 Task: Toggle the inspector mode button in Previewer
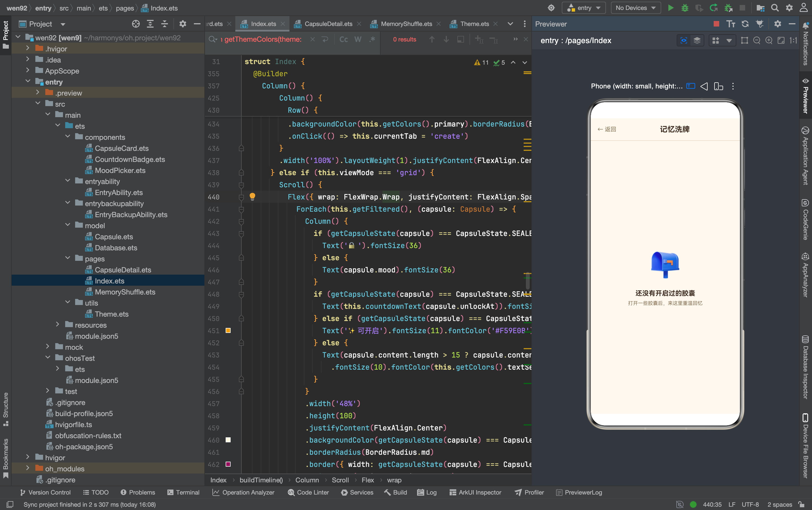(684, 41)
